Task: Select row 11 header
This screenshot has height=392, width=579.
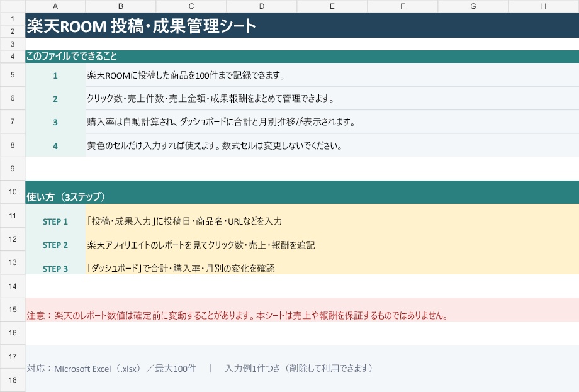Action: [13, 216]
